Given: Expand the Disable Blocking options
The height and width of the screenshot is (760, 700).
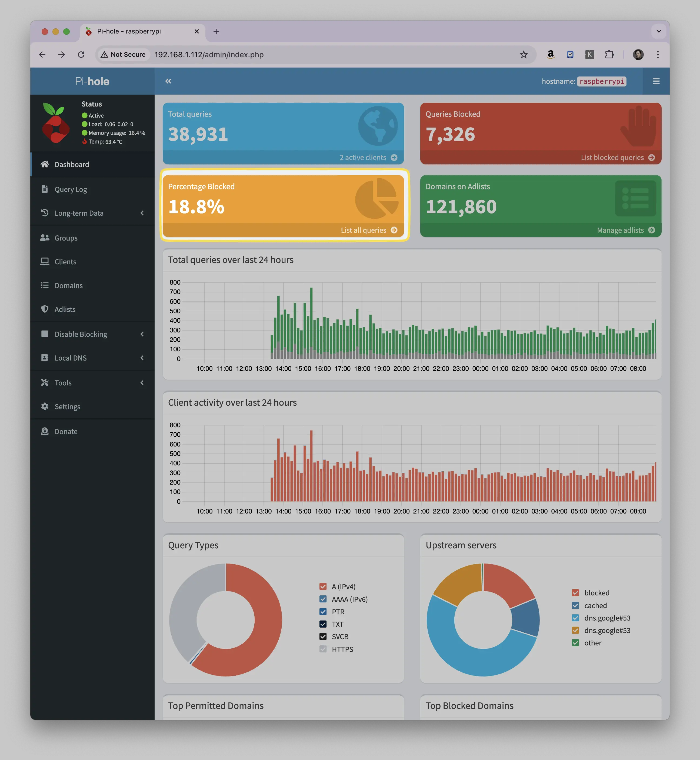Looking at the screenshot, I should 92,334.
